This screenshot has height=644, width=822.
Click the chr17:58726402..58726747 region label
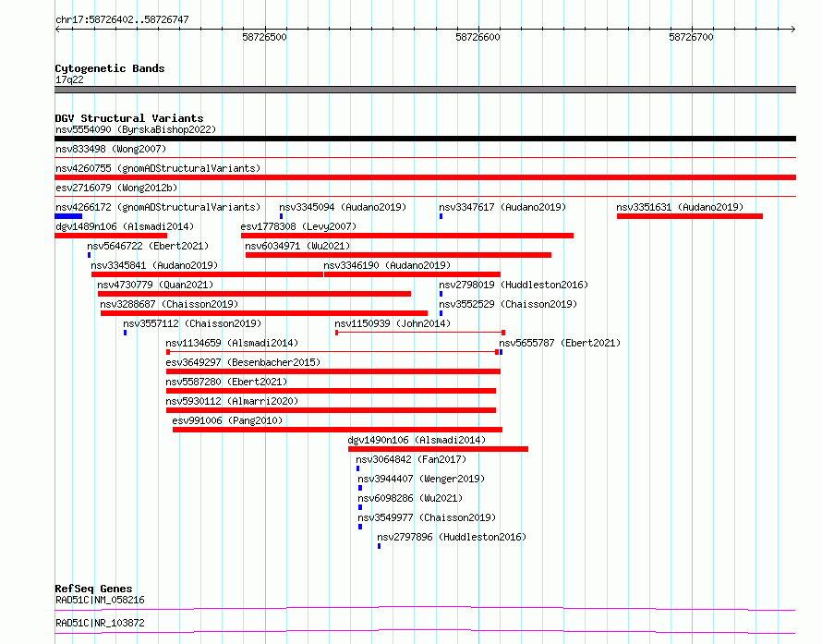pos(122,19)
